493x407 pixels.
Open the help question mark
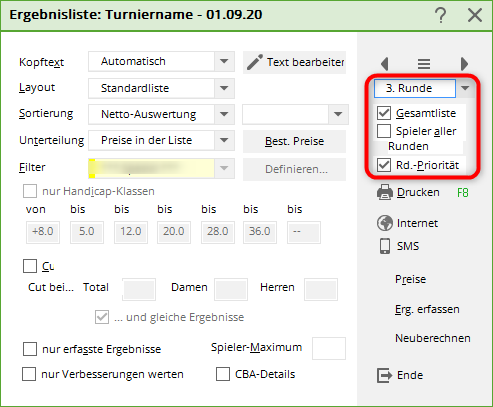pos(441,15)
